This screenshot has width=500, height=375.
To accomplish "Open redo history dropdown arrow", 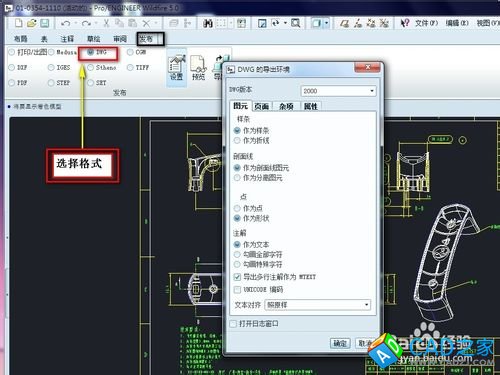I will click(96, 23).
